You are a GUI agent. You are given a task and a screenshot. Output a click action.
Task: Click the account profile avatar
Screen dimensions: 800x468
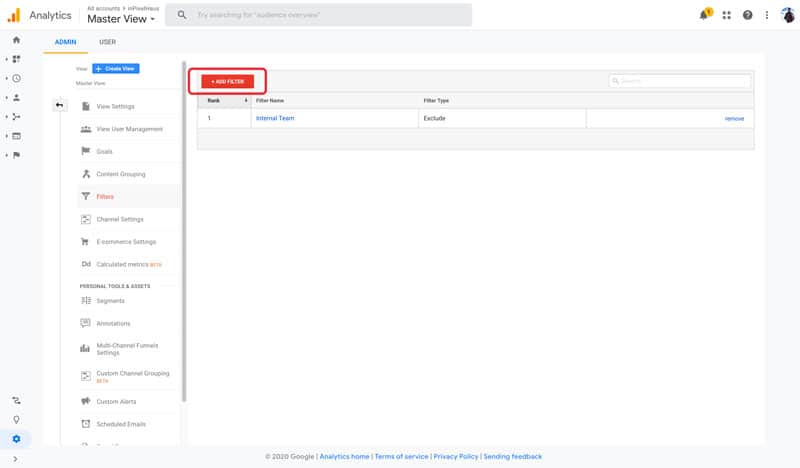click(788, 15)
